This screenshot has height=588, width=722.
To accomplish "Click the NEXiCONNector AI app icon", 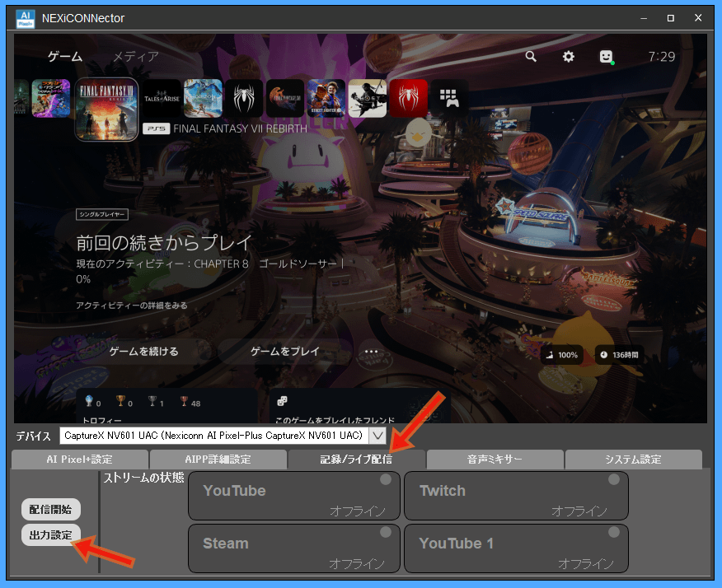I will click(x=26, y=18).
